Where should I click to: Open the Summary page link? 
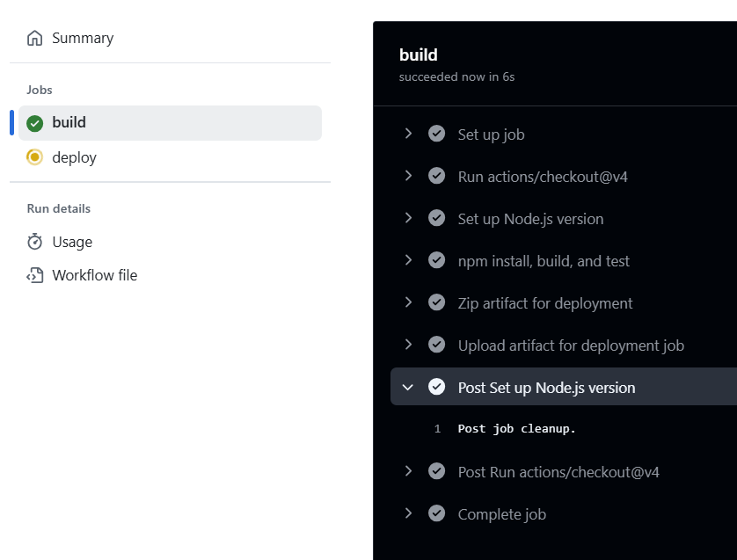click(x=83, y=38)
